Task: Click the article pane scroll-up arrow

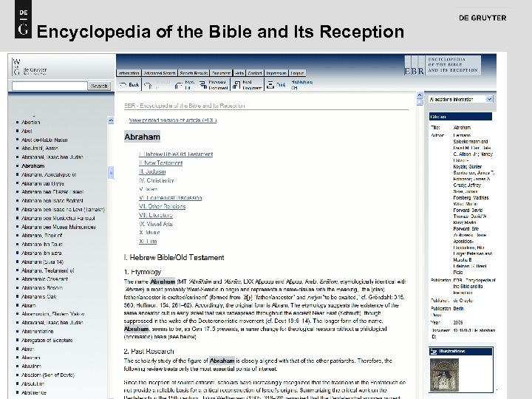Action: (x=420, y=95)
